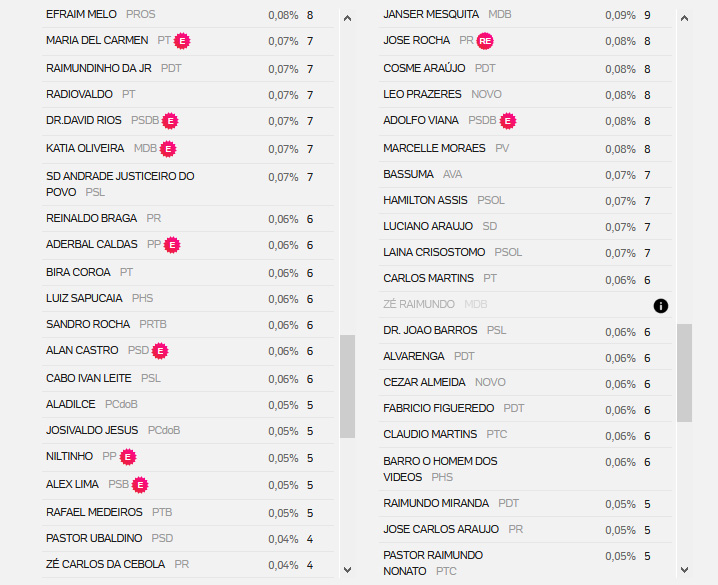This screenshot has height=585, width=718.
Task: Open the Barro o Homem dos Videos entry
Action: click(525, 469)
